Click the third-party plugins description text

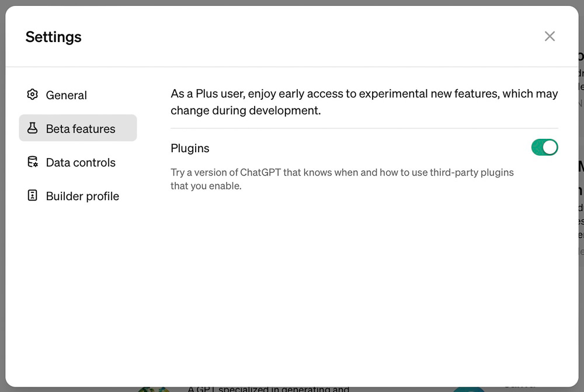point(342,179)
